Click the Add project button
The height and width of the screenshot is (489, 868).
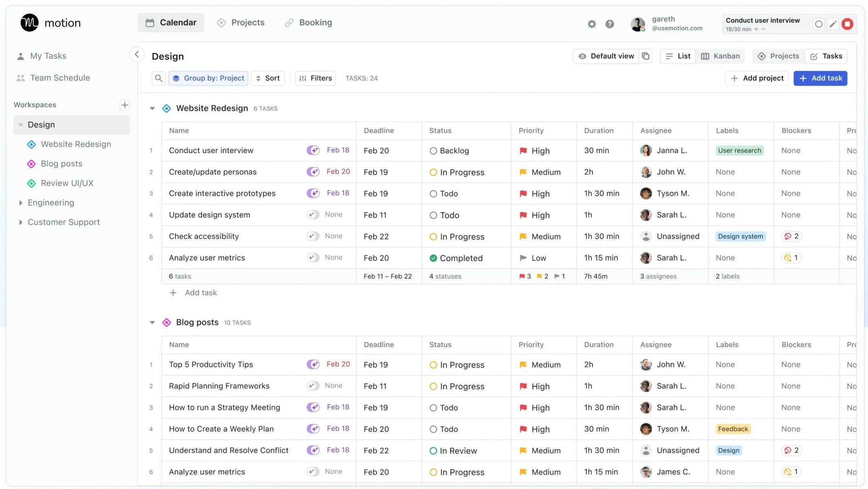(x=756, y=78)
